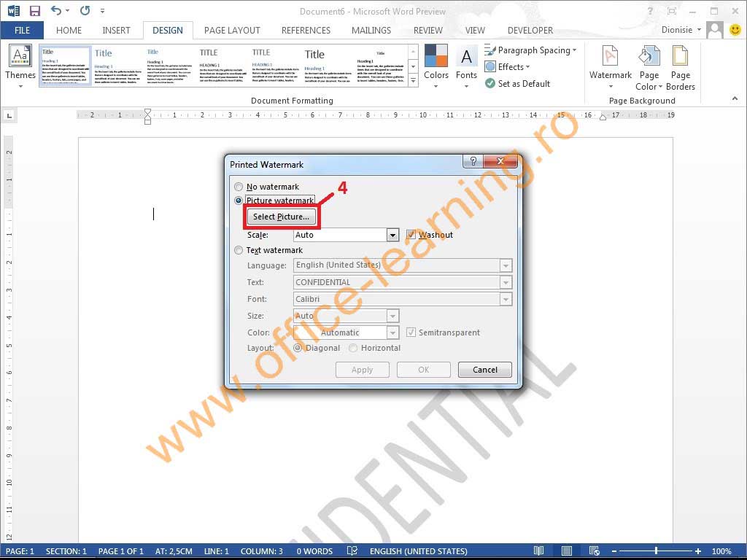Image resolution: width=747 pixels, height=560 pixels.
Task: Open the Language dropdown
Action: (x=403, y=265)
